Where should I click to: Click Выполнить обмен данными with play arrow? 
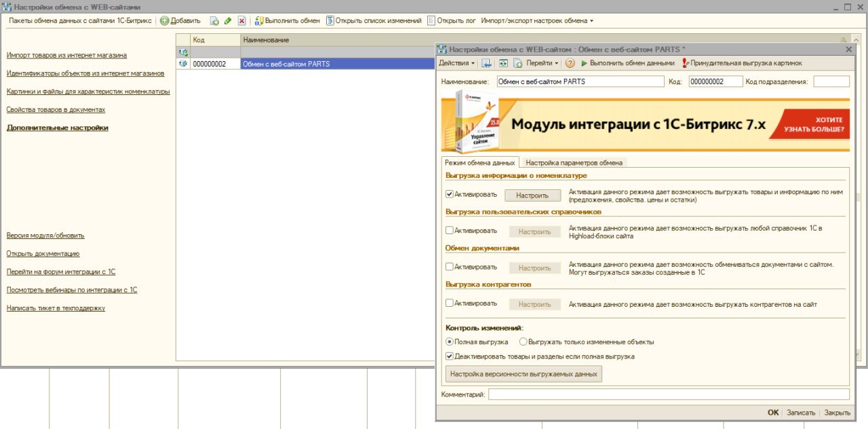point(628,63)
